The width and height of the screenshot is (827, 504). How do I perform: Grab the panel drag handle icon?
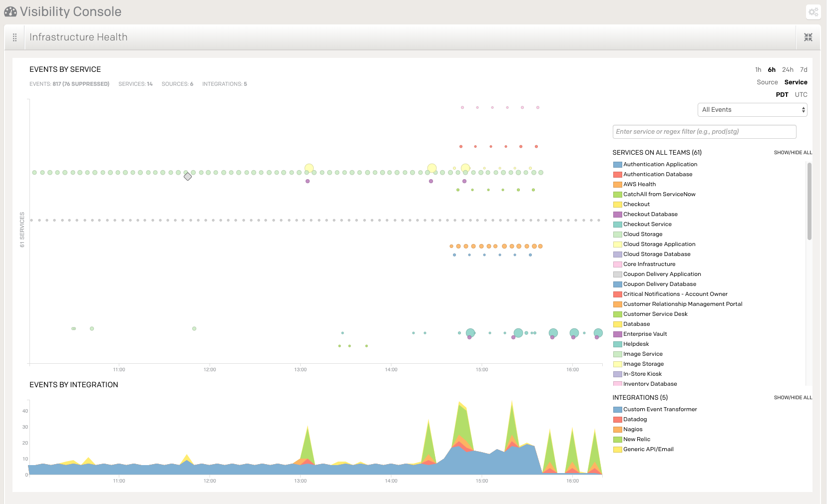pyautogui.click(x=14, y=37)
